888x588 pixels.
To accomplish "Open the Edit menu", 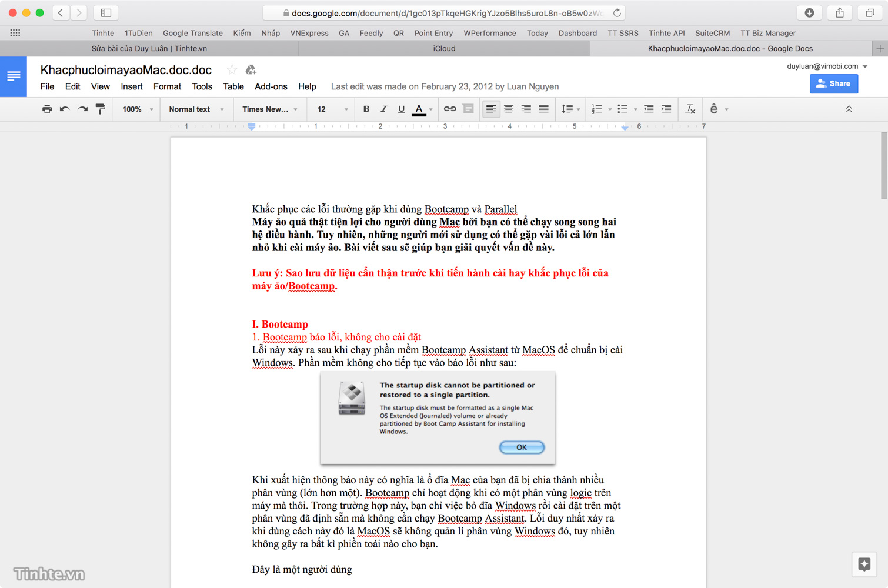I will 72,86.
